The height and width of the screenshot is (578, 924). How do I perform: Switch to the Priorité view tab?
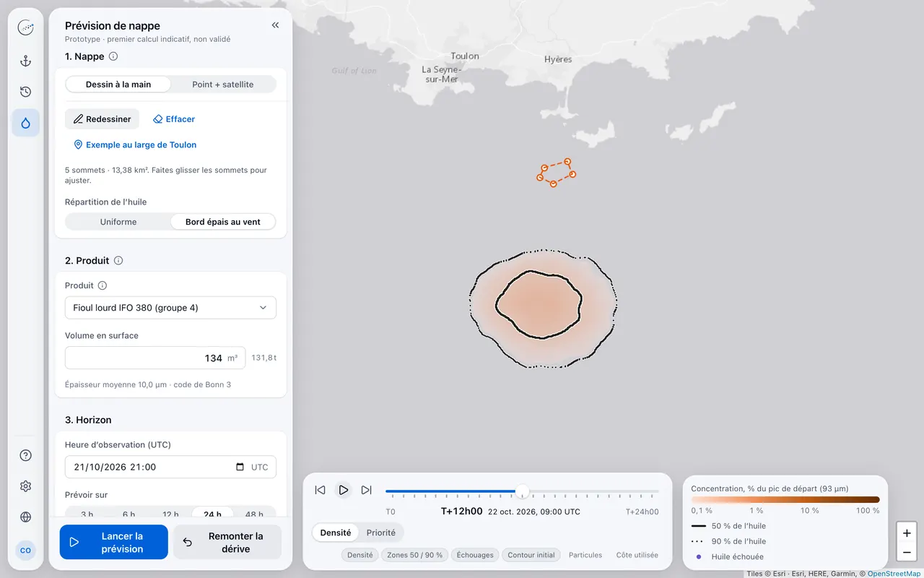[381, 533]
